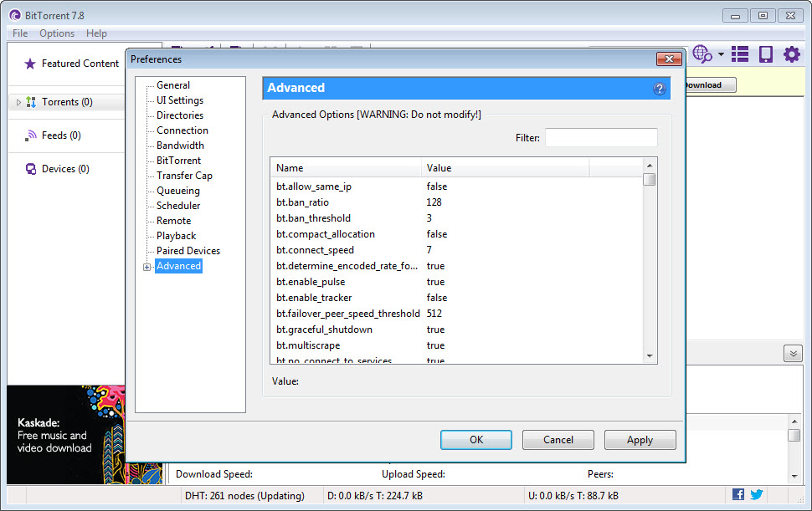The height and width of the screenshot is (511, 812).
Task: Click the bt.ban_ratio value 128
Action: pos(434,202)
